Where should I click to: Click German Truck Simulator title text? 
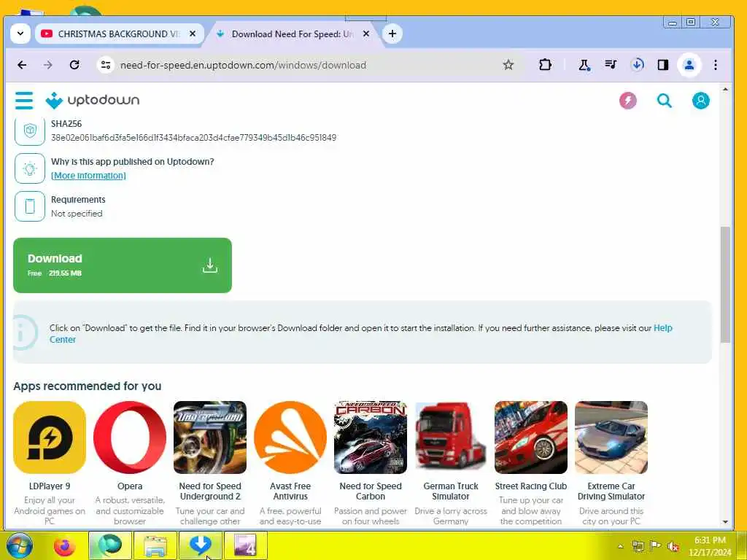point(451,491)
